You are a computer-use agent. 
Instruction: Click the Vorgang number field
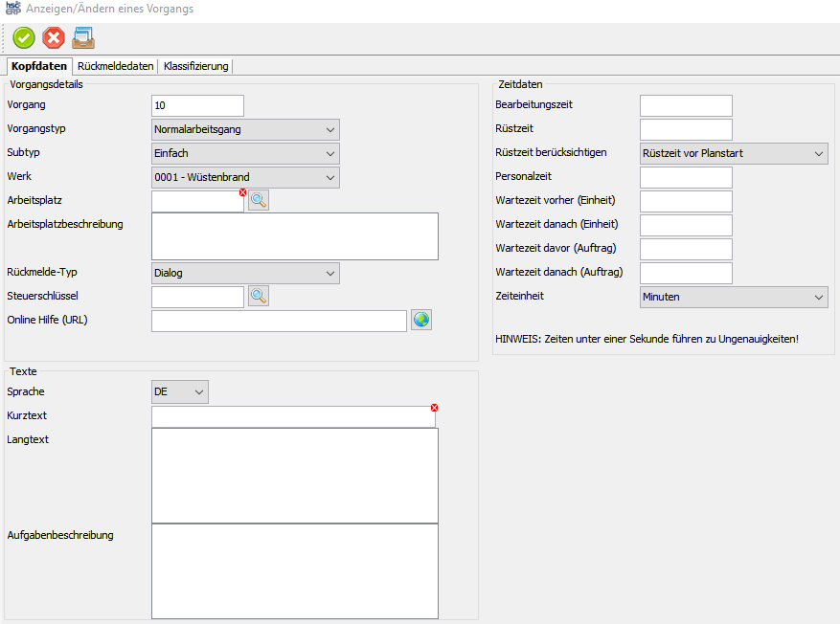click(197, 105)
